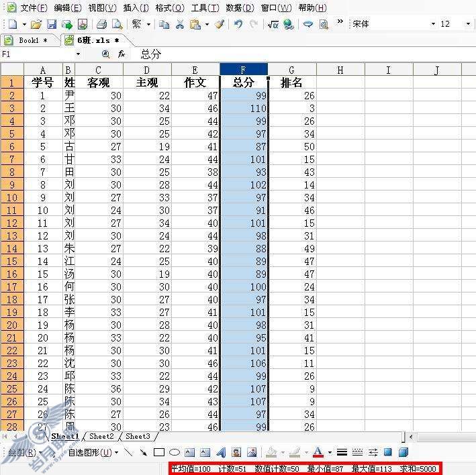Select column G header
The width and height of the screenshot is (476, 475).
(292, 70)
